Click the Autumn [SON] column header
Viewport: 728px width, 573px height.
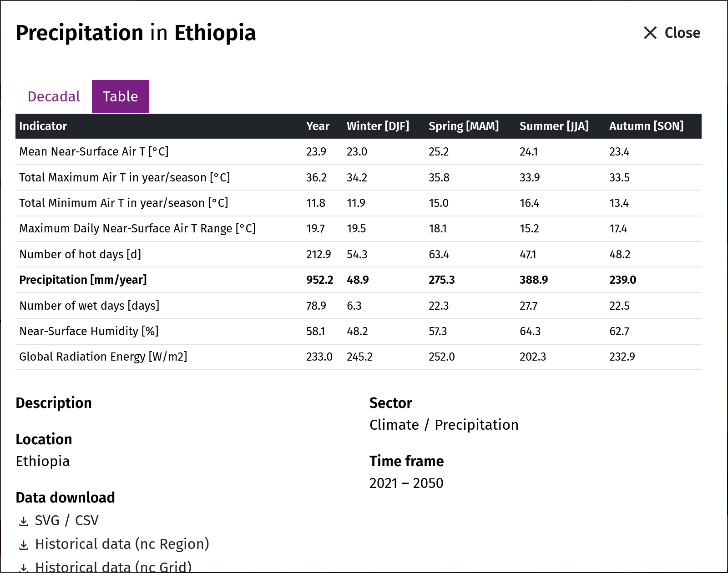click(x=646, y=126)
